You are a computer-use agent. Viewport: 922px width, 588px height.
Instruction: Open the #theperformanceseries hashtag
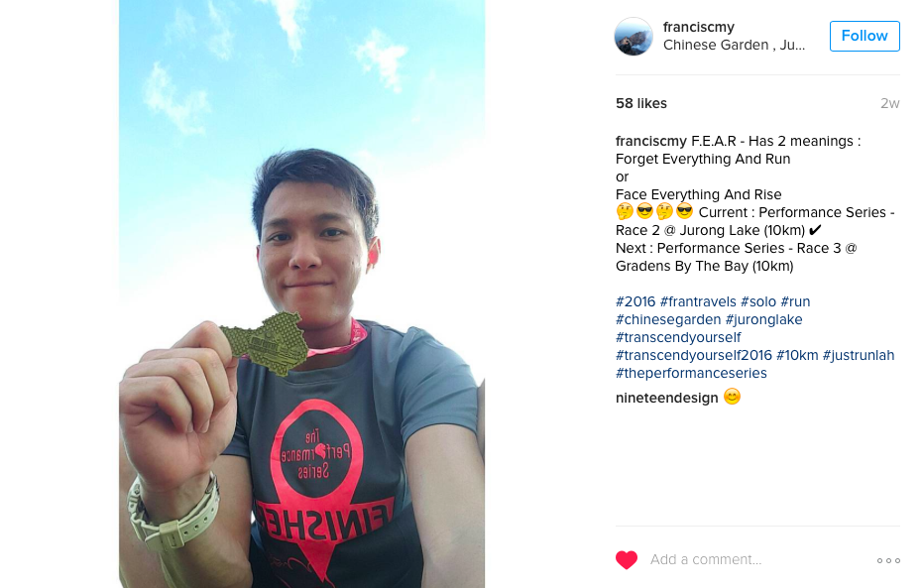pos(691,374)
